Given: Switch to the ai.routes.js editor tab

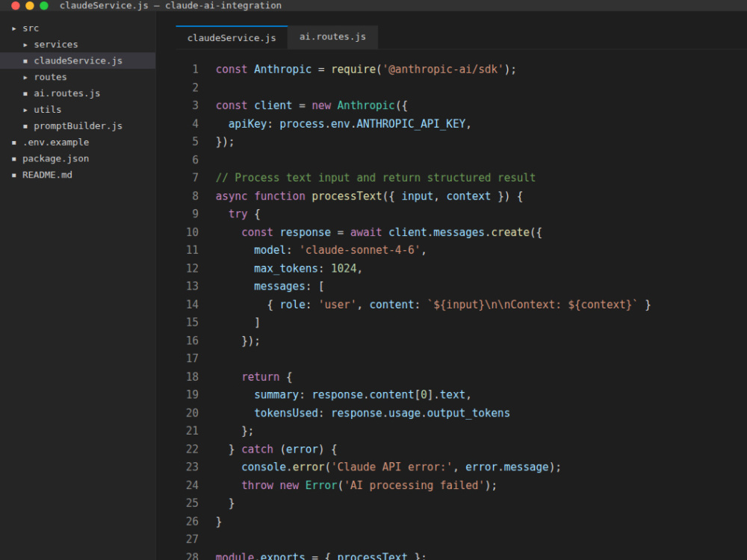Looking at the screenshot, I should pyautogui.click(x=332, y=37).
